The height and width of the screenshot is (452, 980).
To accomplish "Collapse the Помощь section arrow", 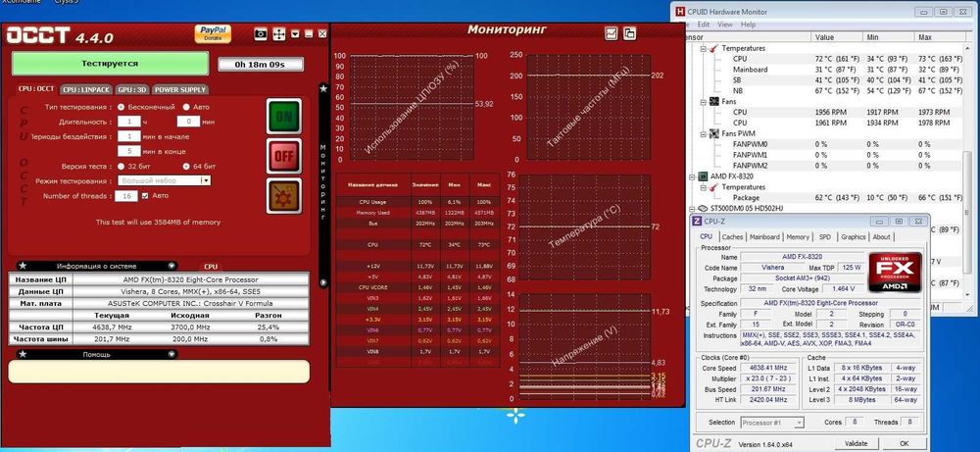I will [x=171, y=354].
